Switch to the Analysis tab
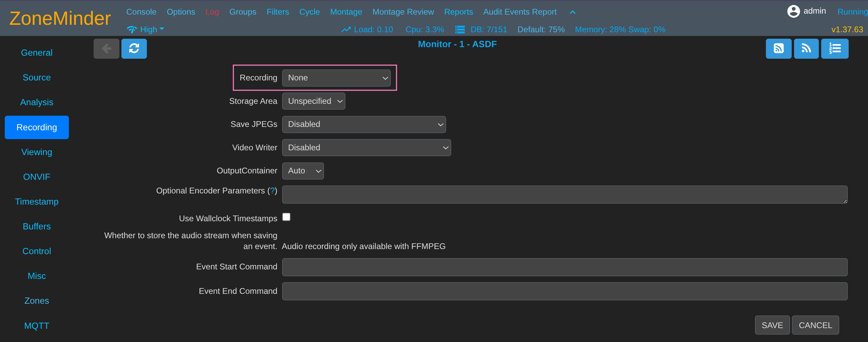 click(37, 102)
